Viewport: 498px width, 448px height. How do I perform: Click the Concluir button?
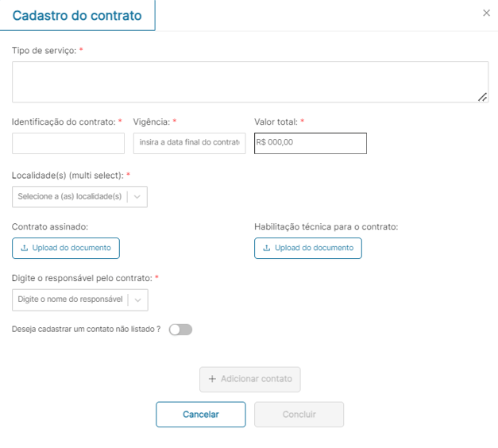tap(299, 414)
